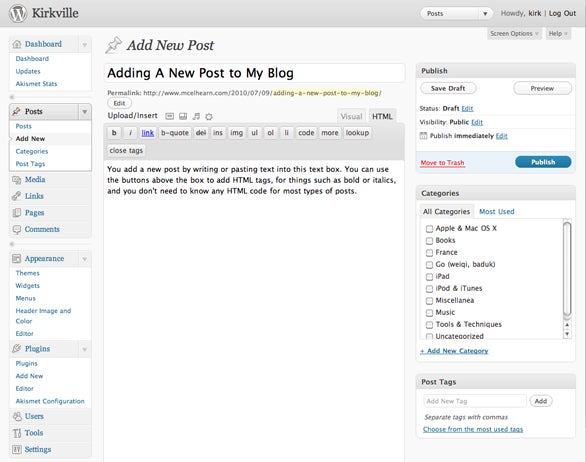Viewport: 586px width, 462px height.
Task: Click the Add New Tag input field
Action: click(x=475, y=401)
